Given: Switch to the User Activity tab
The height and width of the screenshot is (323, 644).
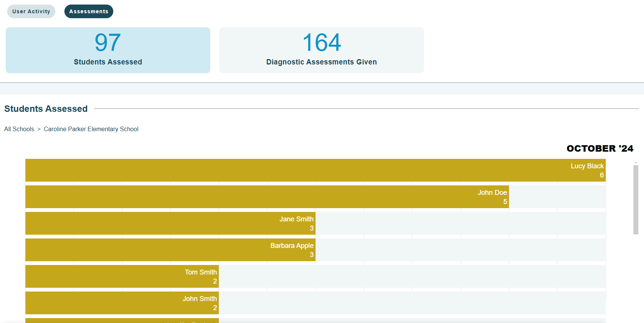Looking at the screenshot, I should click(31, 11).
